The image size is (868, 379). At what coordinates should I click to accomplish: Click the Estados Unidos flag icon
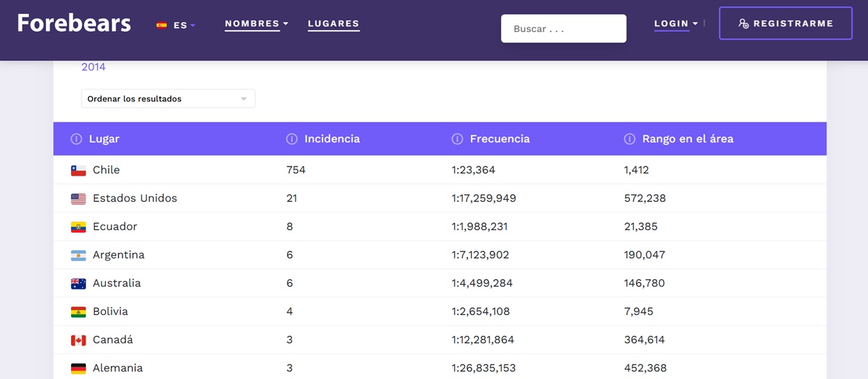click(78, 199)
